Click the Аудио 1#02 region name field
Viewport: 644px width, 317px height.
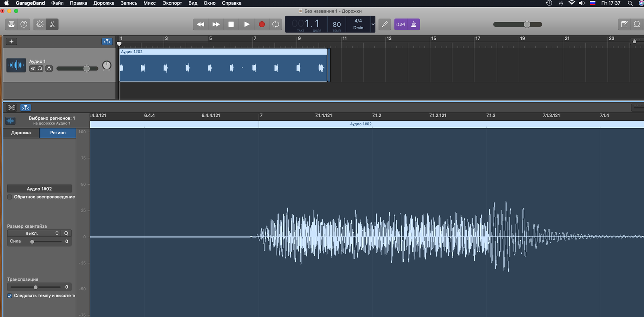[x=39, y=189]
